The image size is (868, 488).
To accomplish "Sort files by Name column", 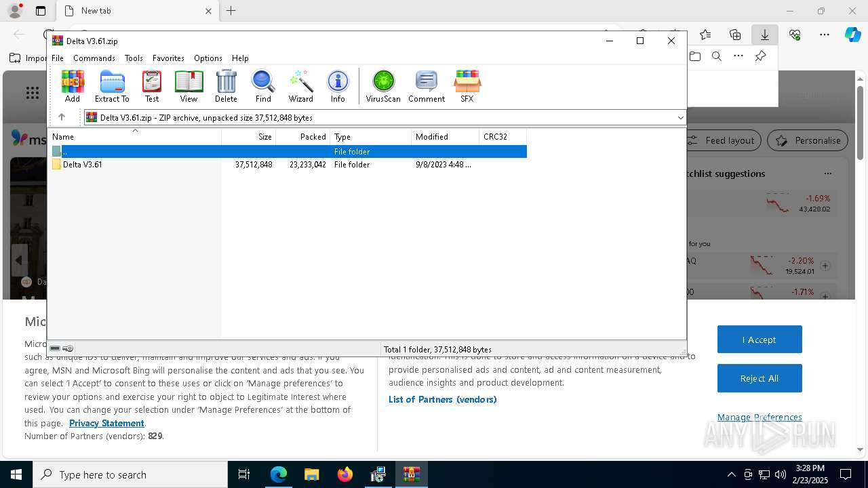I will [134, 137].
